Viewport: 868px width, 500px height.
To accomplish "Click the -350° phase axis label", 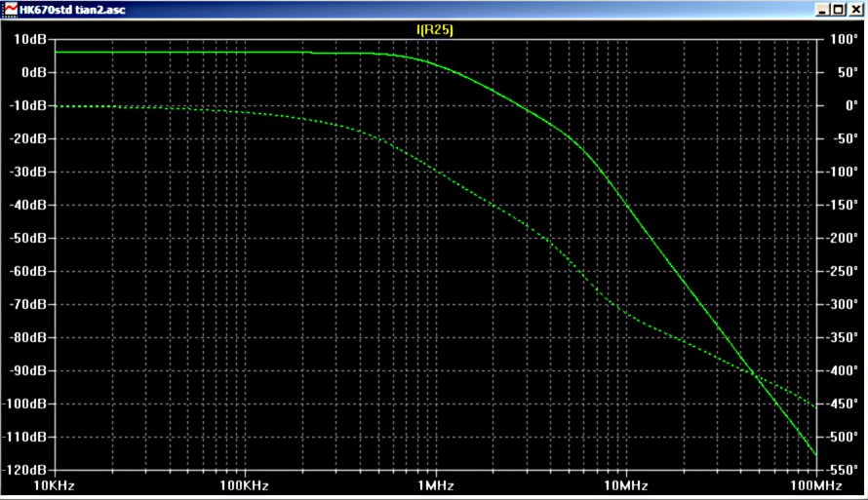I will pyautogui.click(x=842, y=337).
